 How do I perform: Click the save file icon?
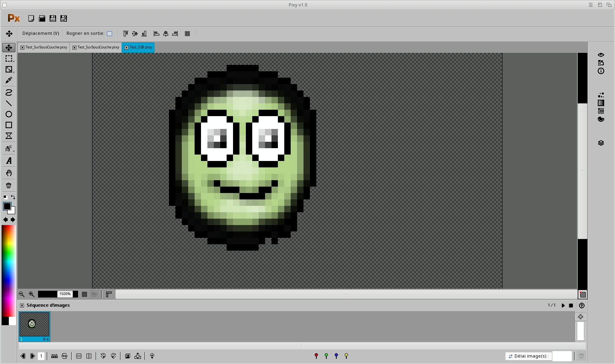53,18
